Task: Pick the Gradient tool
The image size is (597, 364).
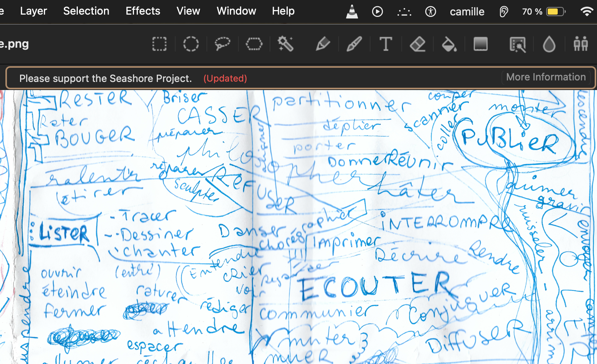Action: [x=480, y=44]
